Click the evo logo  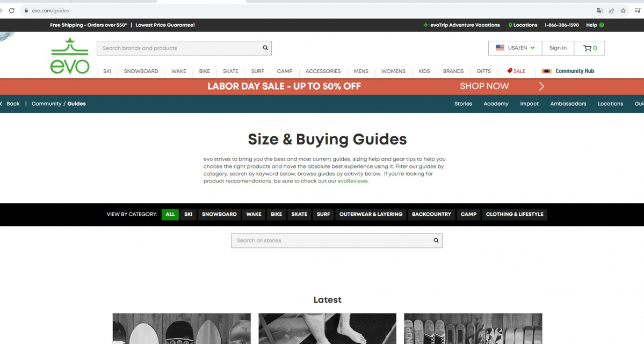pyautogui.click(x=70, y=56)
